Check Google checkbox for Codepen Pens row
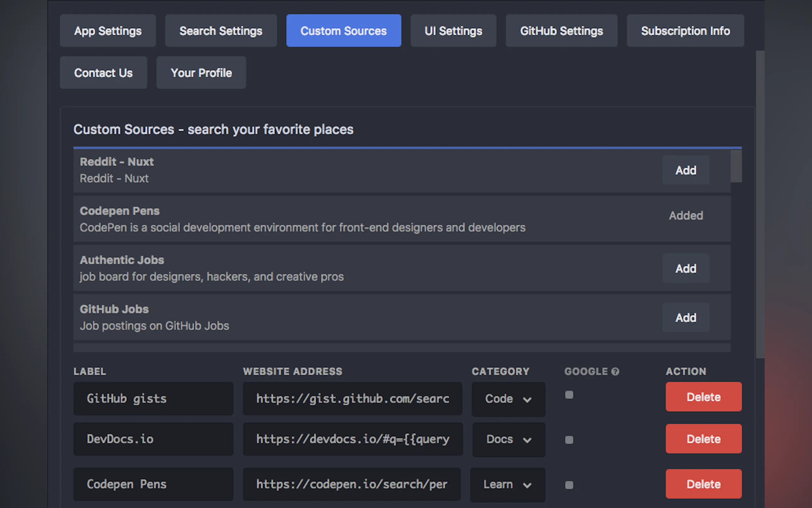Screen dimensions: 812x508 pos(569,485)
